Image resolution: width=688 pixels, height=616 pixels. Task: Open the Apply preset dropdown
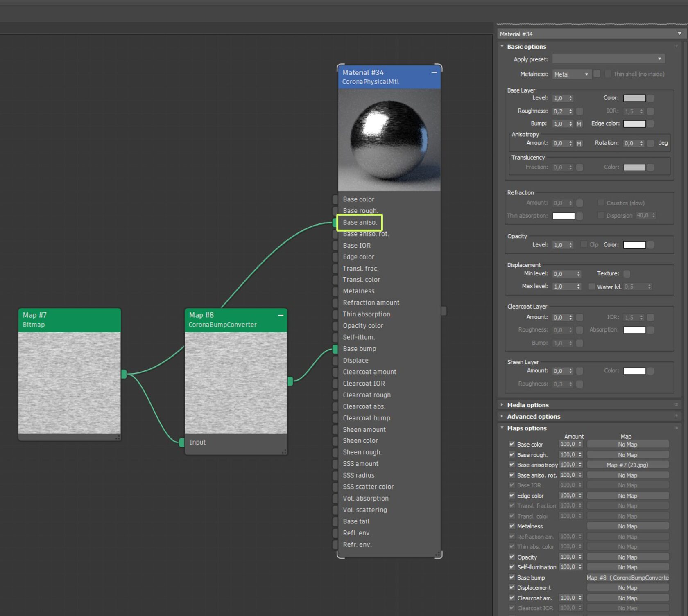(608, 59)
